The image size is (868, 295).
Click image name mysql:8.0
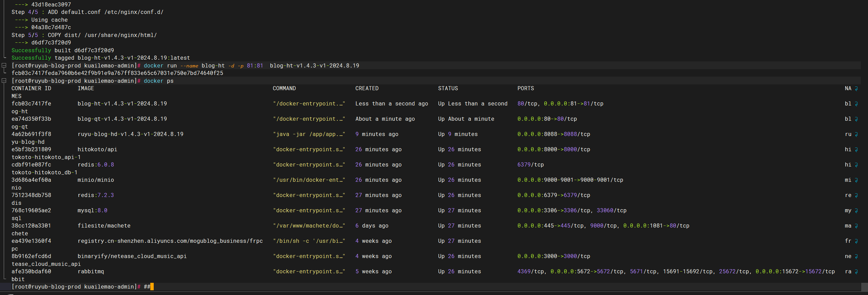click(93, 211)
